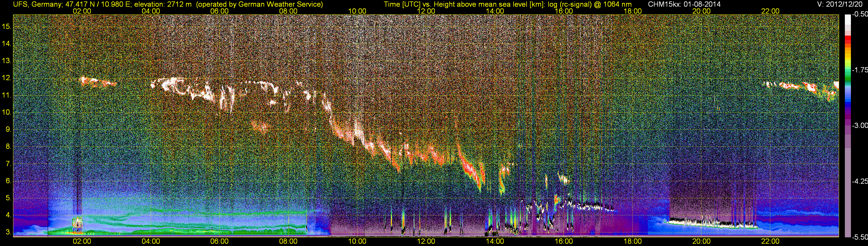The image size is (868, 246).
Task: Click the colorbar value '-1.75'
Action: [860, 70]
